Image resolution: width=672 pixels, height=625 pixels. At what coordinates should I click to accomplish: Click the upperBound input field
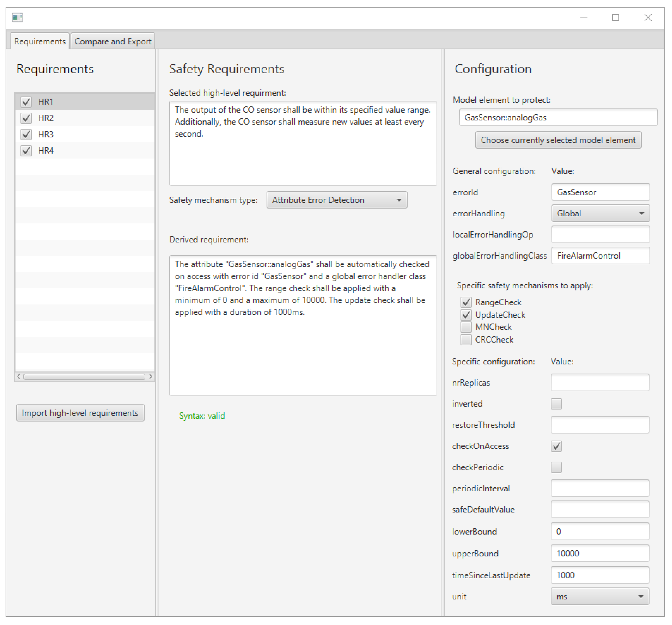(600, 553)
